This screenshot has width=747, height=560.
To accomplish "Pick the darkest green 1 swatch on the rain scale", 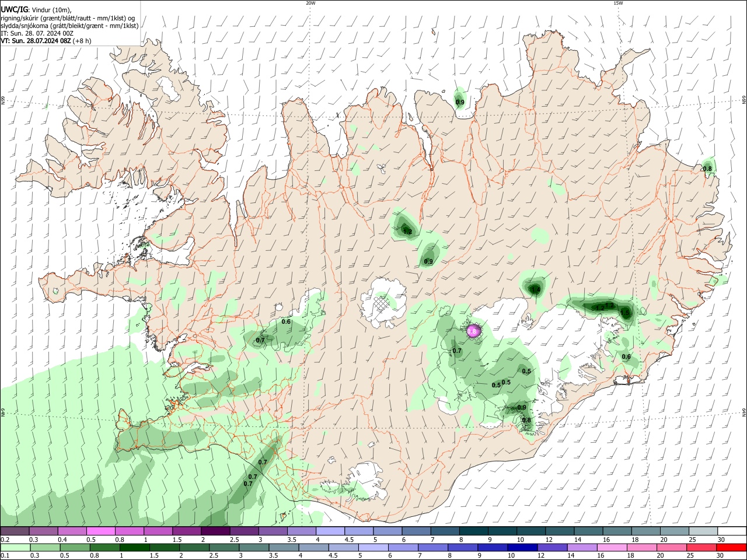I will [134, 547].
